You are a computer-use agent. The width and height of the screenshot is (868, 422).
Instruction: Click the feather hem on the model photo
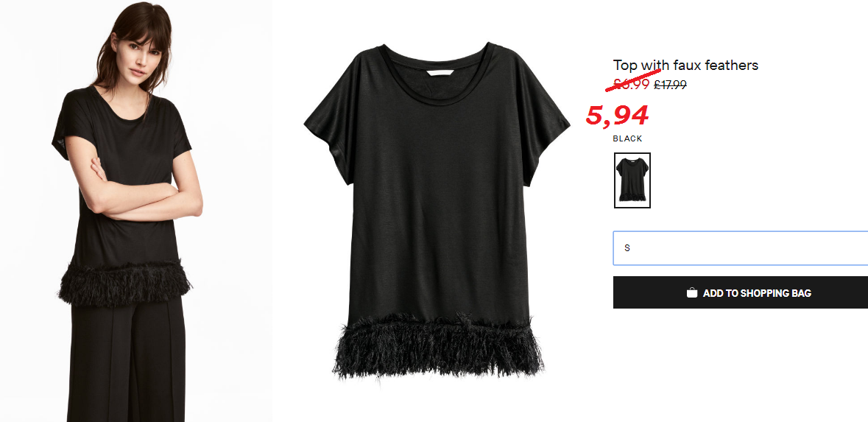pyautogui.click(x=124, y=283)
